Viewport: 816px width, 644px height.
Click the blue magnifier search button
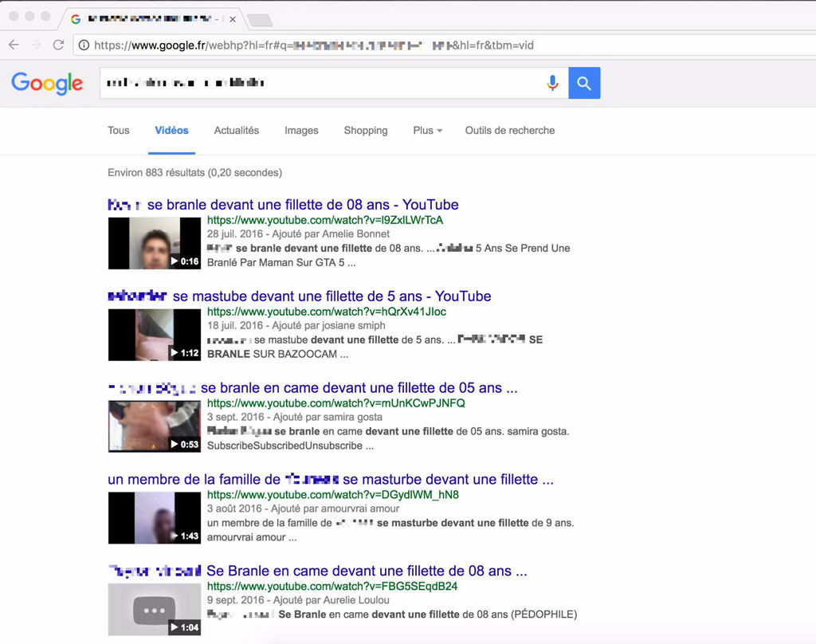pyautogui.click(x=584, y=83)
